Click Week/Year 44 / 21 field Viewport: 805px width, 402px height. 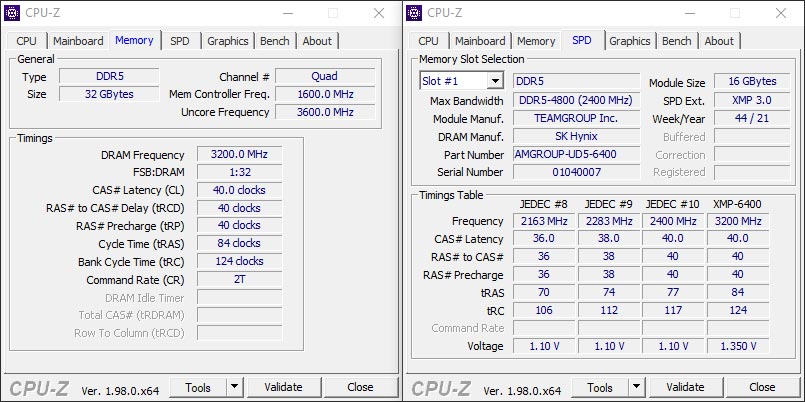[x=752, y=119]
